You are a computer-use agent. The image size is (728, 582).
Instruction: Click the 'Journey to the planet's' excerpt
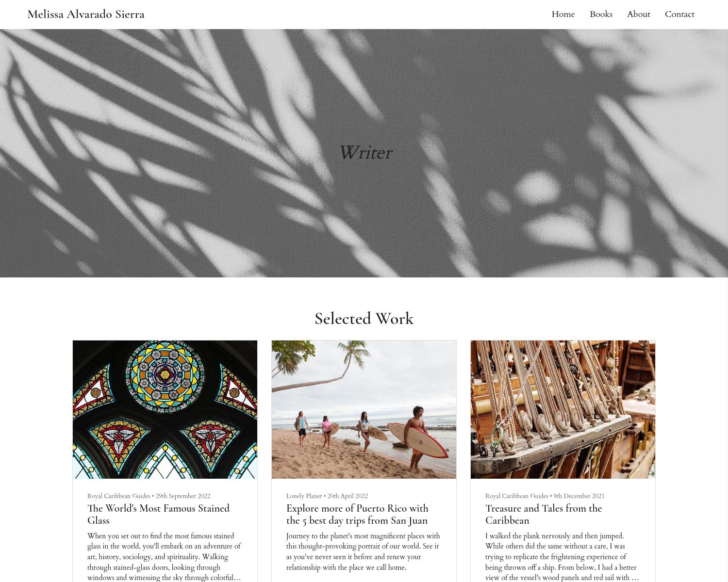[364, 551]
